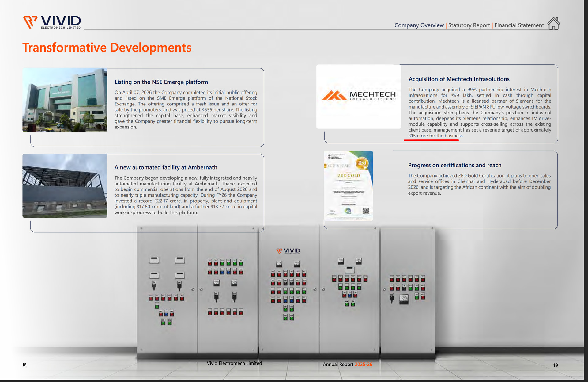Click the Ambernath facility photo

(65, 186)
